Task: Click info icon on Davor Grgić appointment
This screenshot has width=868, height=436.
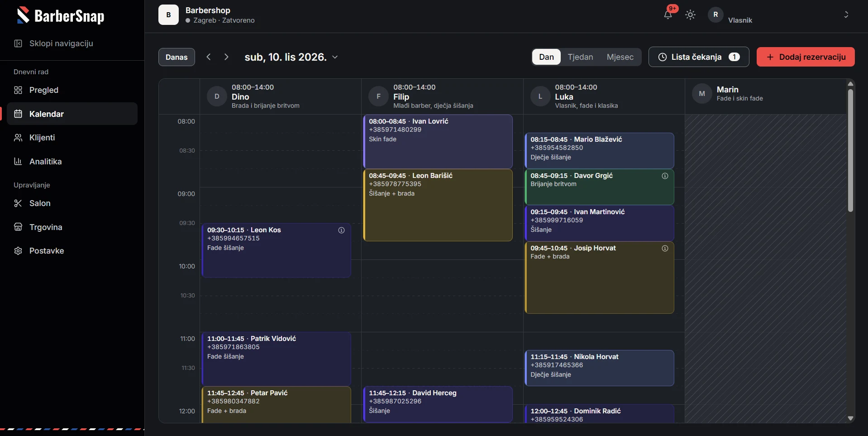Action: [x=665, y=176]
